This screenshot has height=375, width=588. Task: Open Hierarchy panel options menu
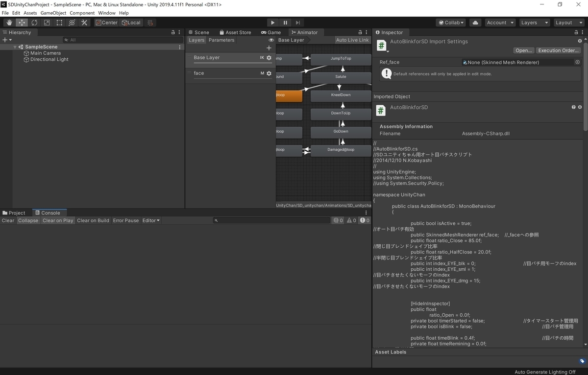tap(180, 32)
